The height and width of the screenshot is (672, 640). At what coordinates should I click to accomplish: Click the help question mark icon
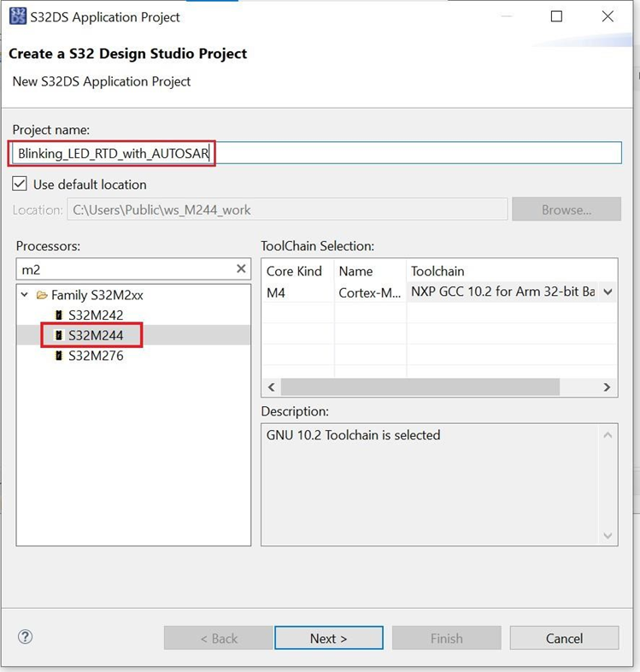tap(25, 637)
